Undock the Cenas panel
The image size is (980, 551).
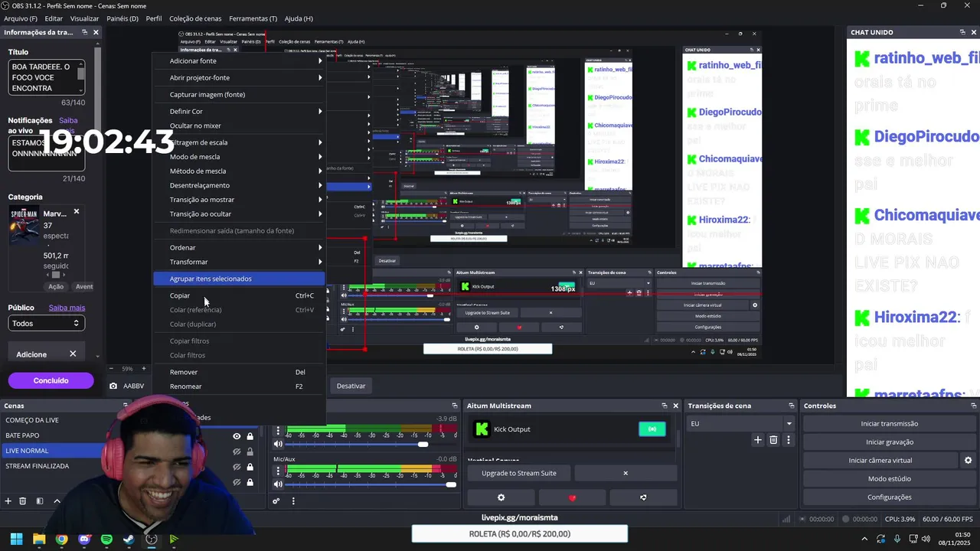tap(125, 406)
